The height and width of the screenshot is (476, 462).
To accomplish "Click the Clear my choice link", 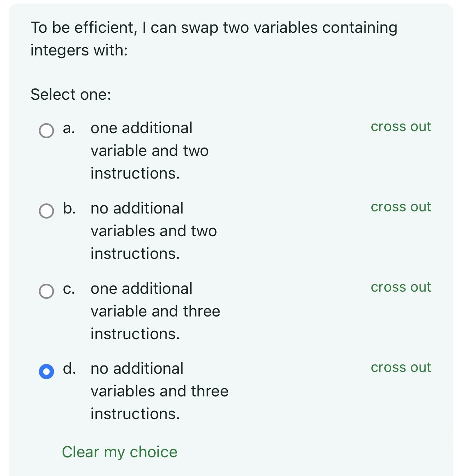I will (119, 452).
